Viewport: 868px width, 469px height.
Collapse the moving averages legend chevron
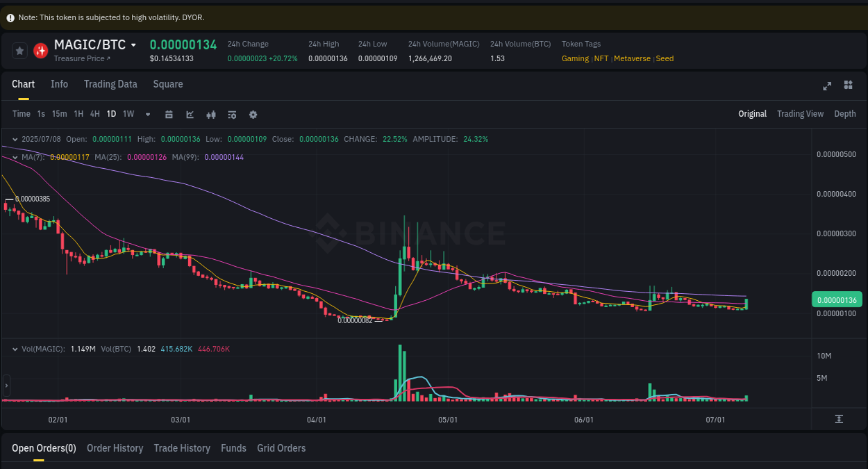[14, 157]
